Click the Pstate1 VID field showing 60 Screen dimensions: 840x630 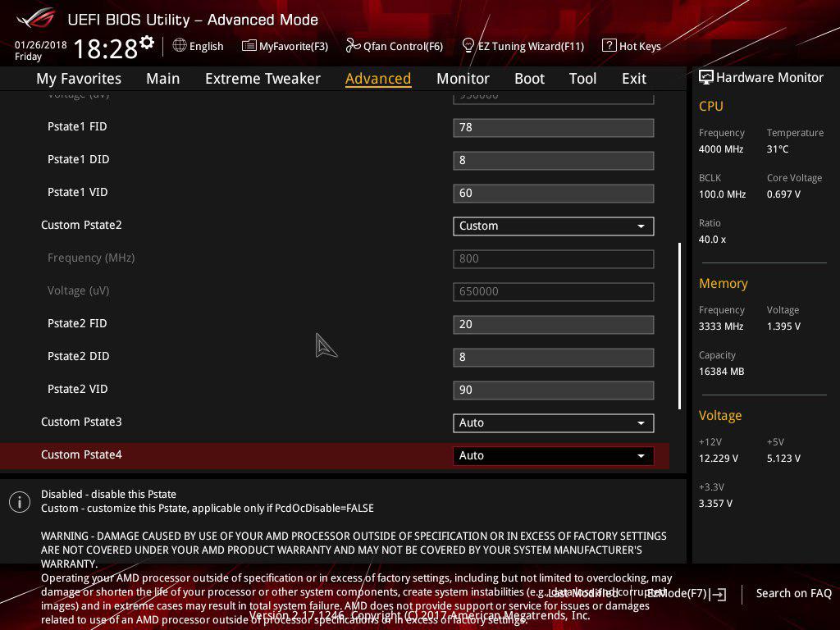(554, 194)
